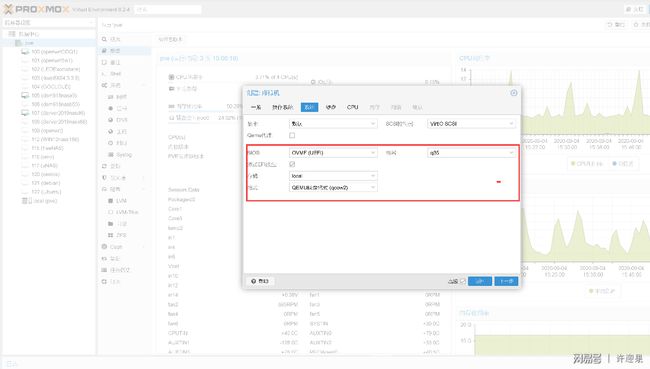The width and height of the screenshot is (650, 369).
Task: Open the Syslog menu item
Action: 120,155
